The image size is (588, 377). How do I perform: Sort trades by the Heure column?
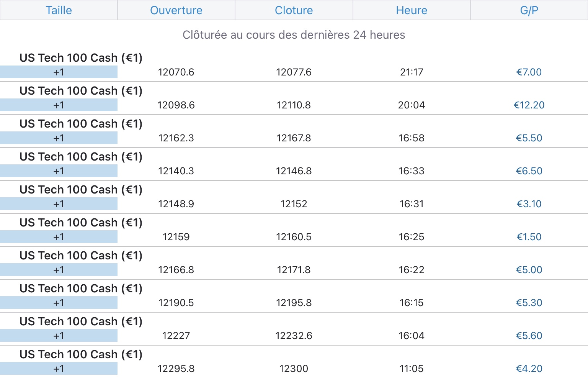pos(412,10)
